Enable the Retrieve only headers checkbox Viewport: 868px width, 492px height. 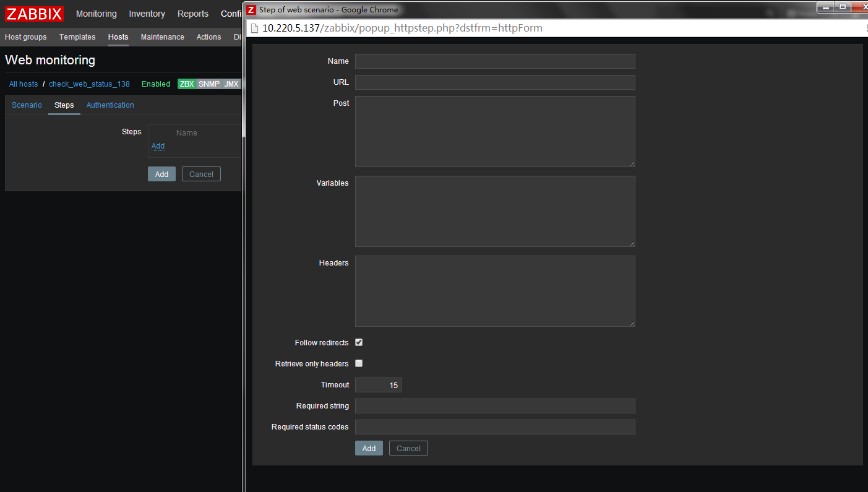[x=359, y=363]
